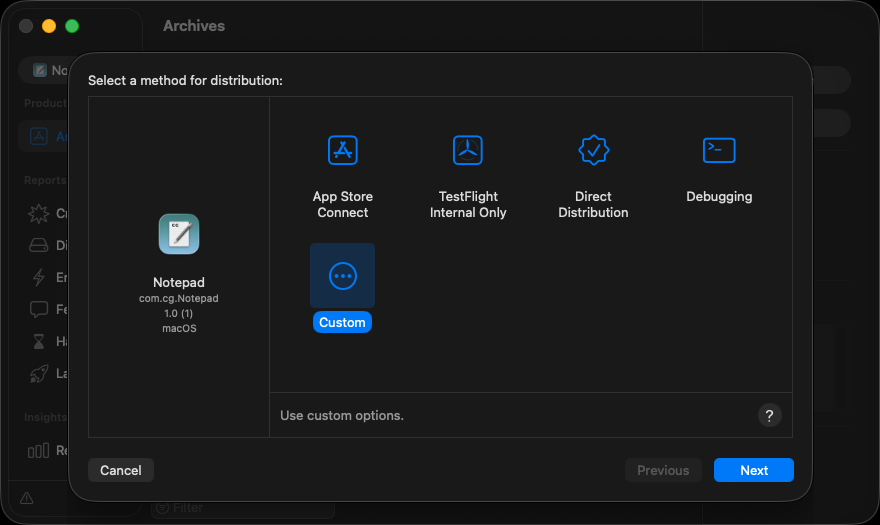Choose TestFlight Internal Only option
Image resolution: width=880 pixels, height=525 pixels.
pos(467,151)
